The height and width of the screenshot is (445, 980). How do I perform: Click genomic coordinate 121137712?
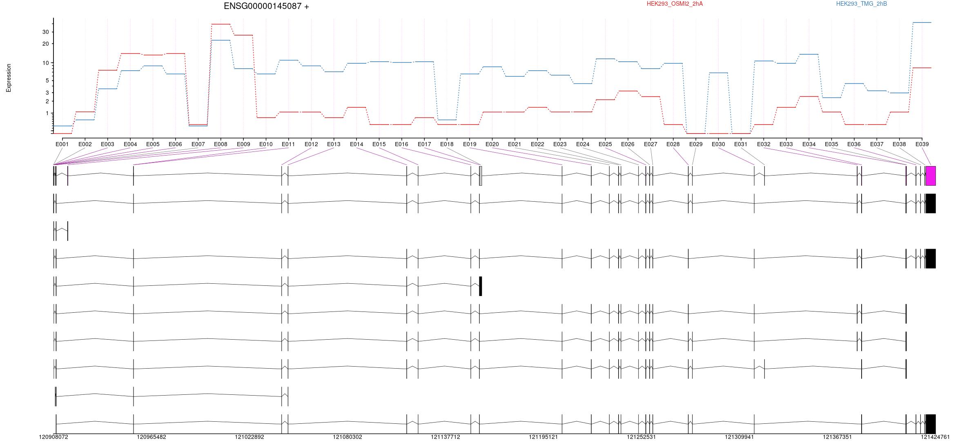tap(445, 437)
